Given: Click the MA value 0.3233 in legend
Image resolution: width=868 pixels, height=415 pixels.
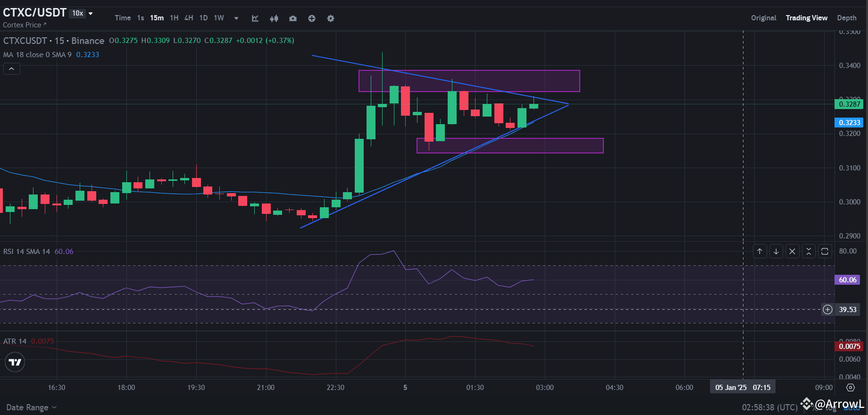Looking at the screenshot, I should coord(88,55).
